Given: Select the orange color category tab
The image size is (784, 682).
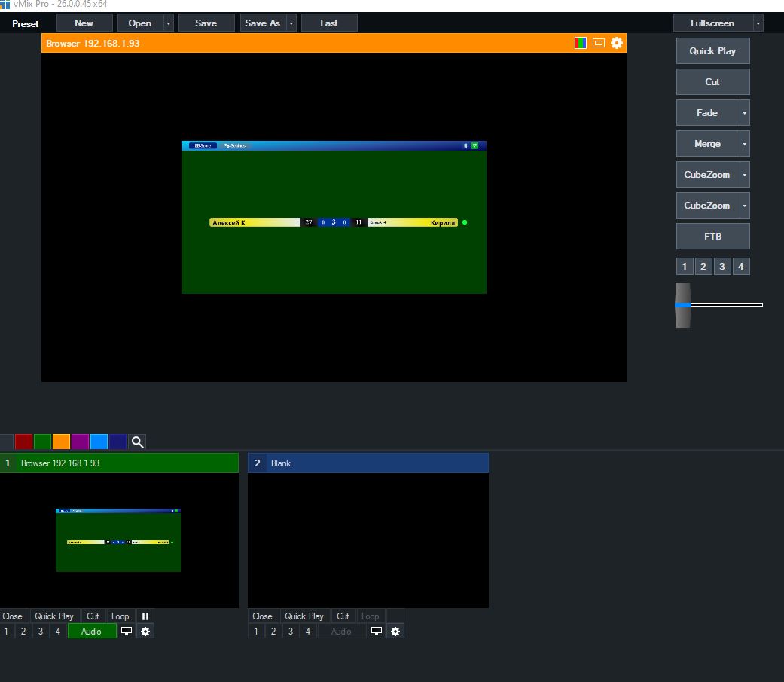Looking at the screenshot, I should point(61,442).
